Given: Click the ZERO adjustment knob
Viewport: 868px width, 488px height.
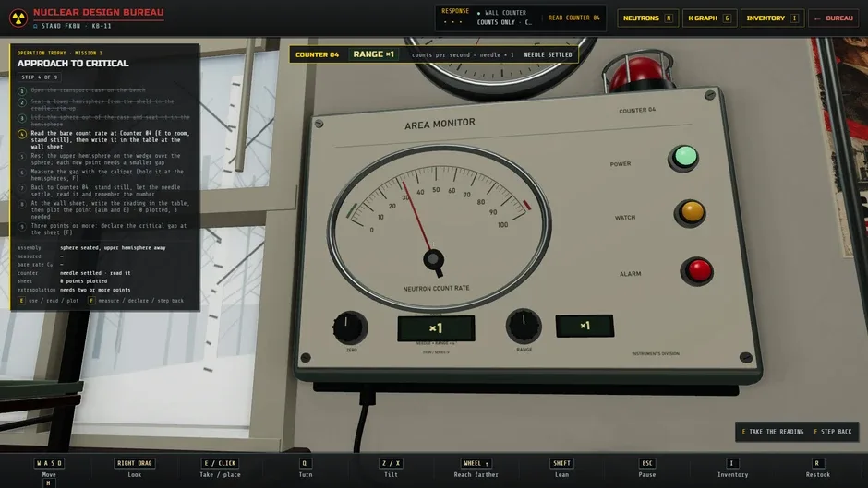Looking at the screenshot, I should tap(349, 327).
